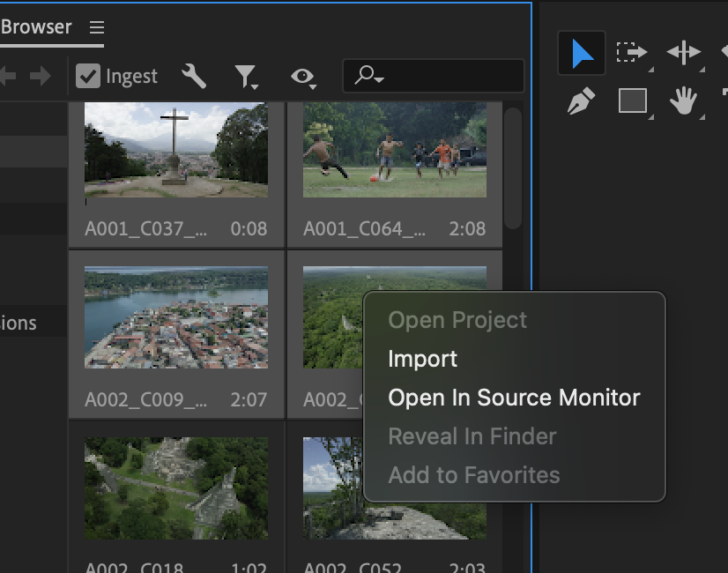Open the directory viewers eye menu

[x=303, y=78]
